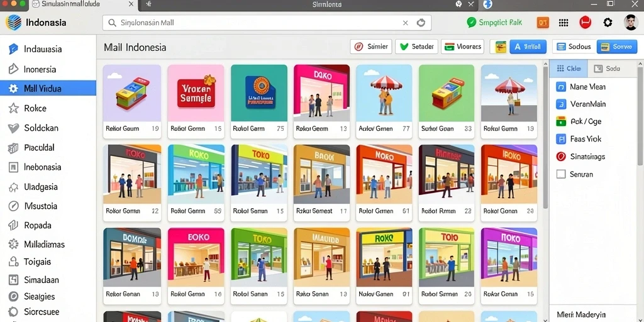Click the Sumier button
644x322 pixels.
(x=371, y=47)
